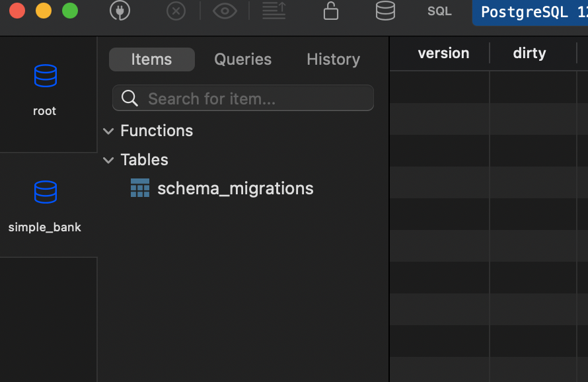Switch to the History tab

[334, 59]
